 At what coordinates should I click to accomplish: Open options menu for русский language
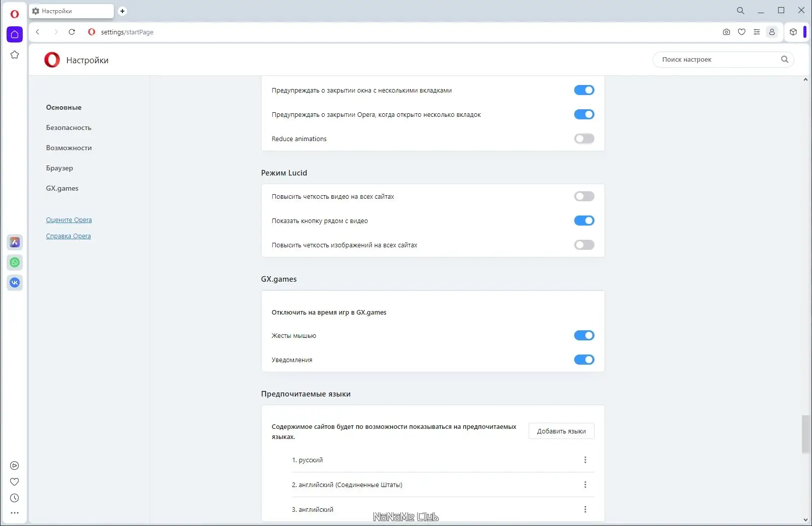click(585, 460)
